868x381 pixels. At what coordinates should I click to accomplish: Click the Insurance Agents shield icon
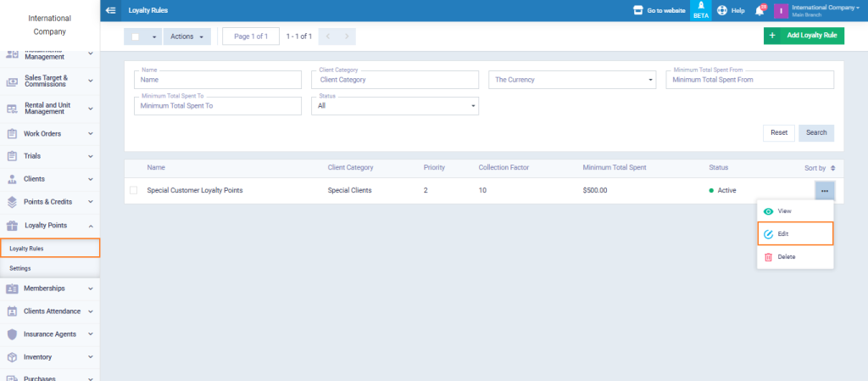click(12, 334)
